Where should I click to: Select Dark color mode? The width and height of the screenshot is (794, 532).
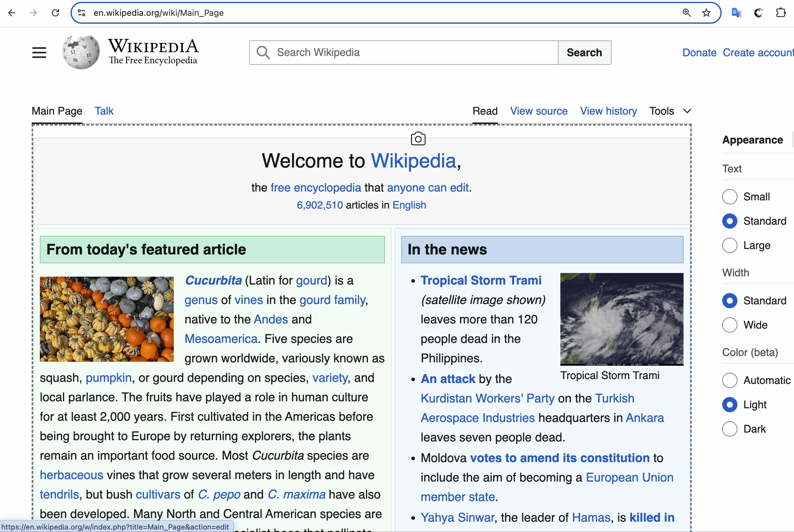[730, 429]
